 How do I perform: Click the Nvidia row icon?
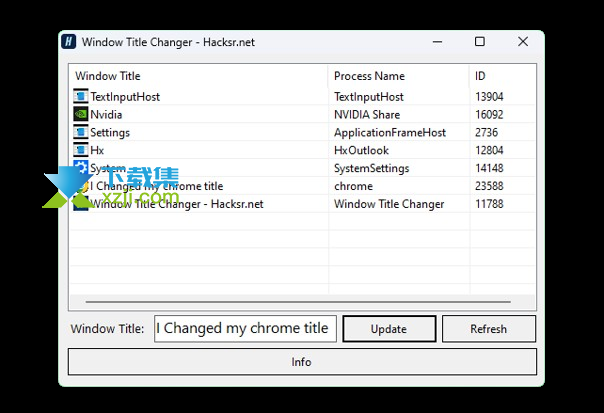click(81, 114)
